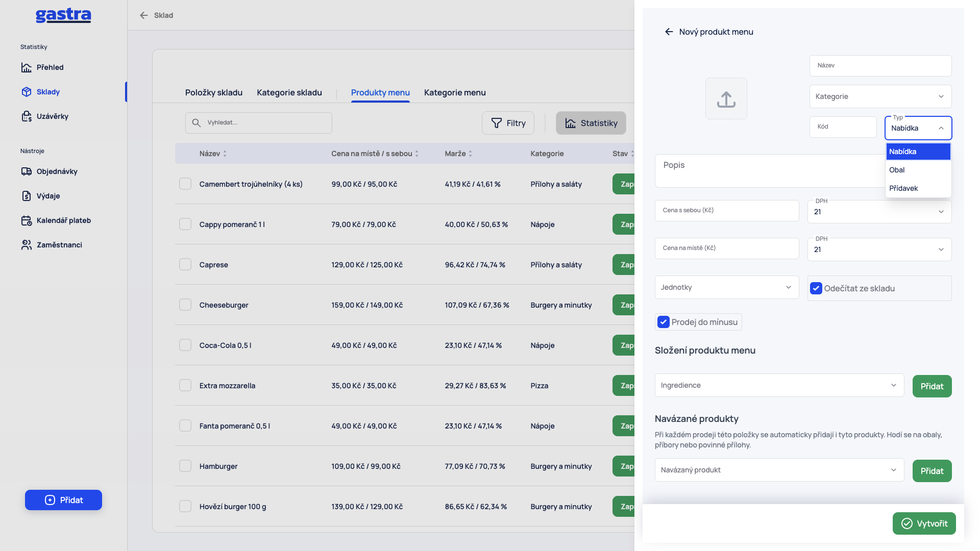Viewport: 980px width, 551px height.
Task: Click the Uzávěrky icon in sidebar
Action: click(27, 116)
